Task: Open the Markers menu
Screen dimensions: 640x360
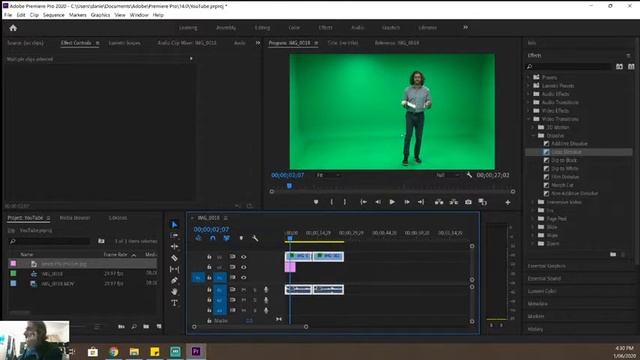Action: click(78, 15)
